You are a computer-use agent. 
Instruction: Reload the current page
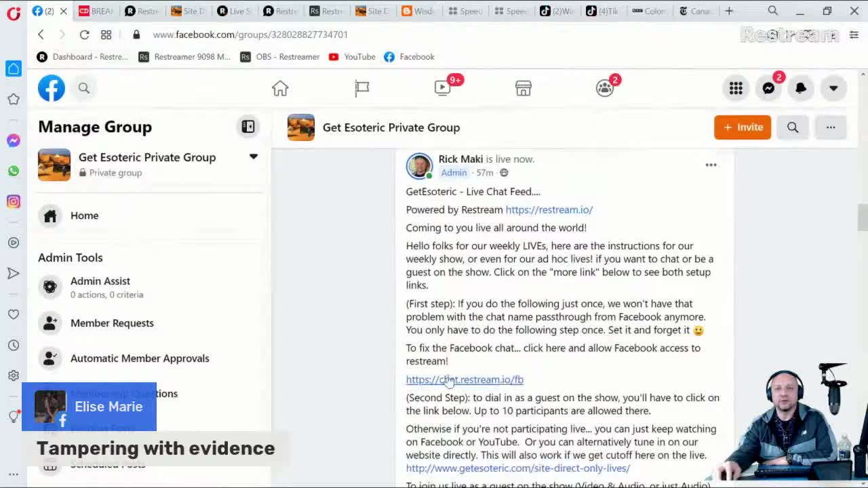pos(84,35)
